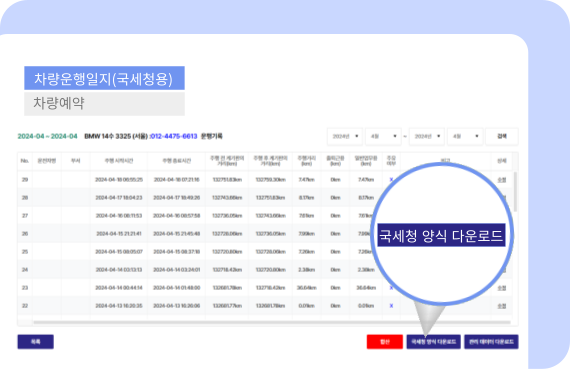Expand the start month 4월 dropdown
Image resolution: width=570 pixels, height=370 pixels.
[383, 136]
